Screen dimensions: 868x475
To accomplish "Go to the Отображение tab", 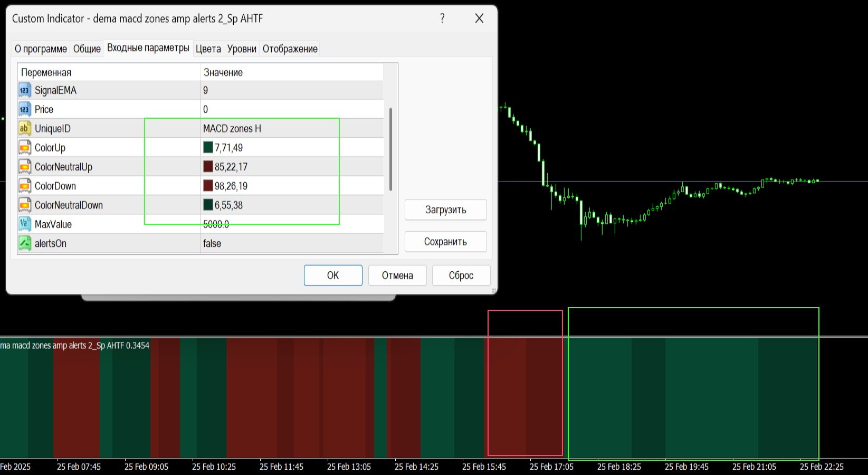I will click(x=290, y=49).
